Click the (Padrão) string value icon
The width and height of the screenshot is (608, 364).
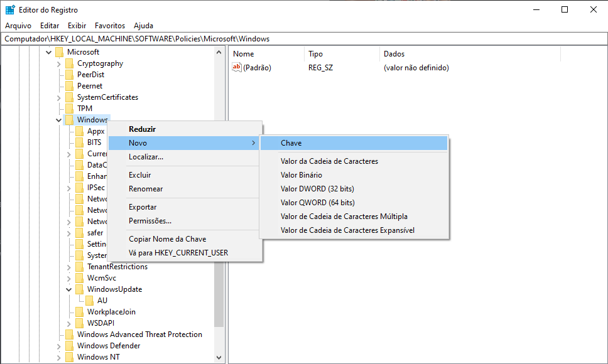click(237, 68)
